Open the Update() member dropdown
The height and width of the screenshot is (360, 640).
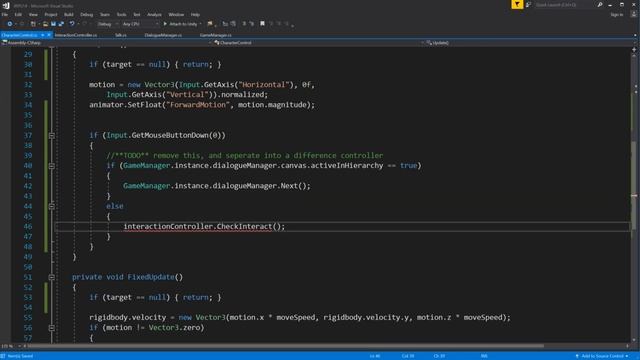[x=531, y=42]
